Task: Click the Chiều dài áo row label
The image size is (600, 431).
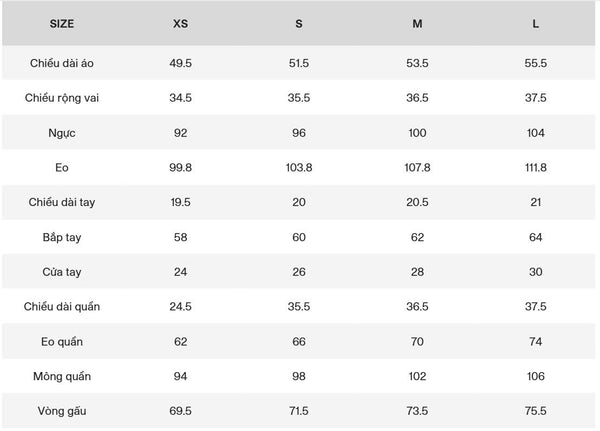Action: click(x=62, y=63)
